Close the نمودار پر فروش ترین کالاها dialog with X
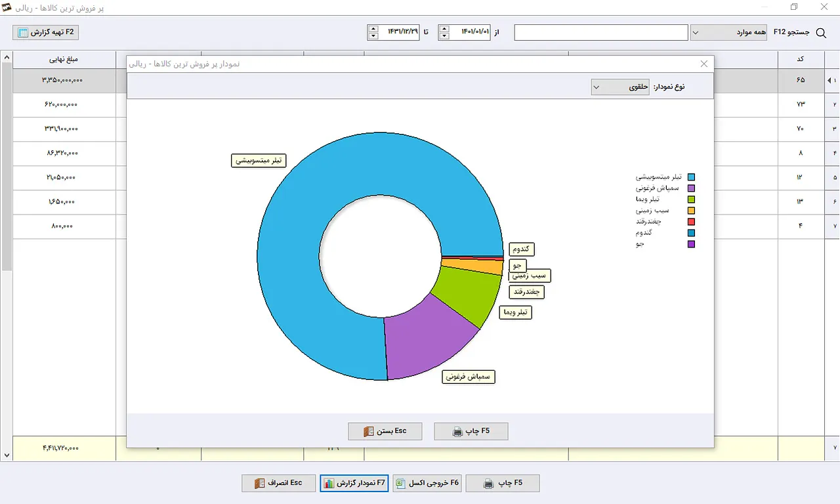This screenshot has height=504, width=840. click(704, 64)
